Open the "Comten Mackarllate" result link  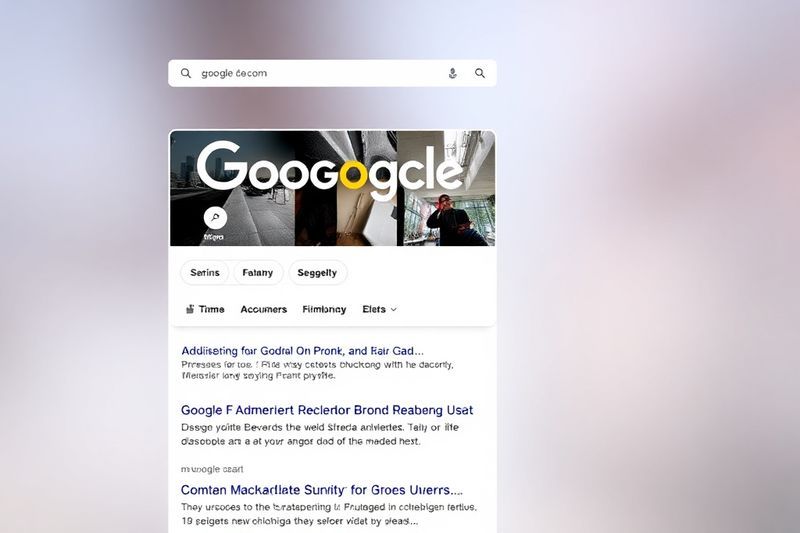321,490
